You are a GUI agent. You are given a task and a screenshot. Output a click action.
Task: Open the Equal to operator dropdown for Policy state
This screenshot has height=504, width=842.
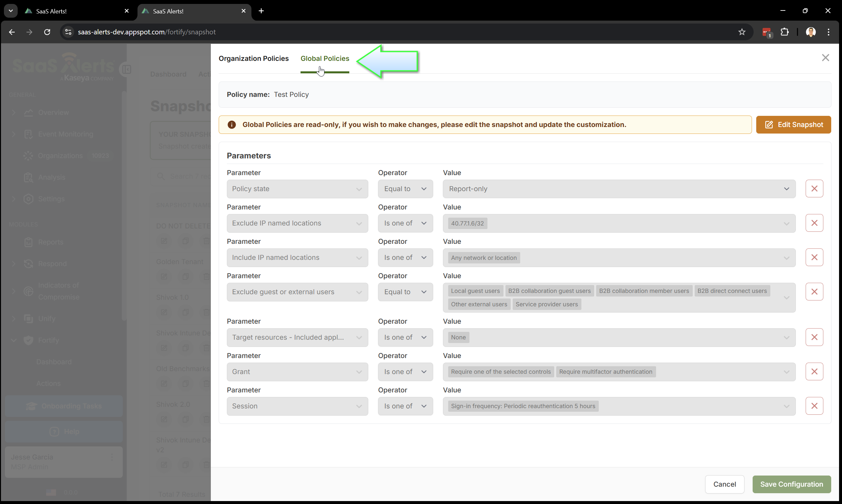405,189
